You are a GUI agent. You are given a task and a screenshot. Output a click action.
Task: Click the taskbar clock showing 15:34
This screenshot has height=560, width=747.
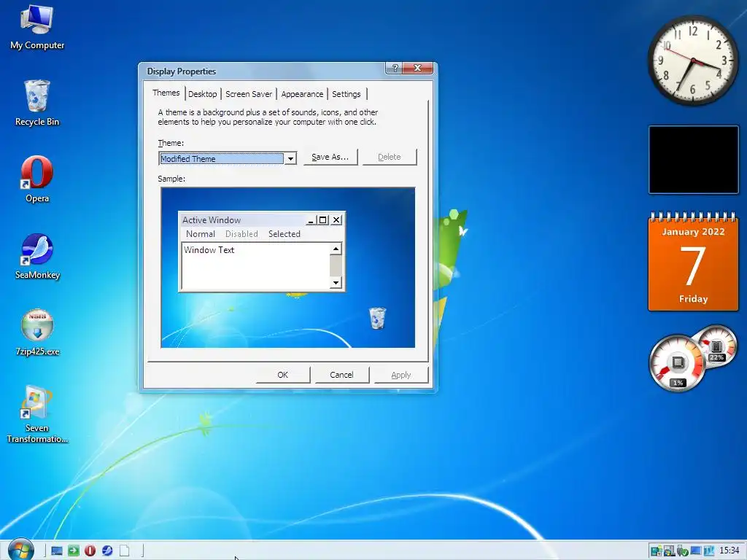tap(729, 551)
